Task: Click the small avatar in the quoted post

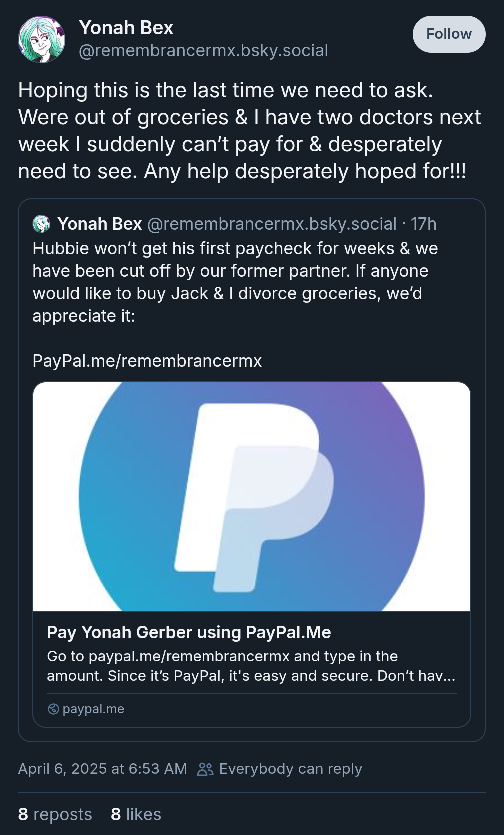Action: coord(41,224)
